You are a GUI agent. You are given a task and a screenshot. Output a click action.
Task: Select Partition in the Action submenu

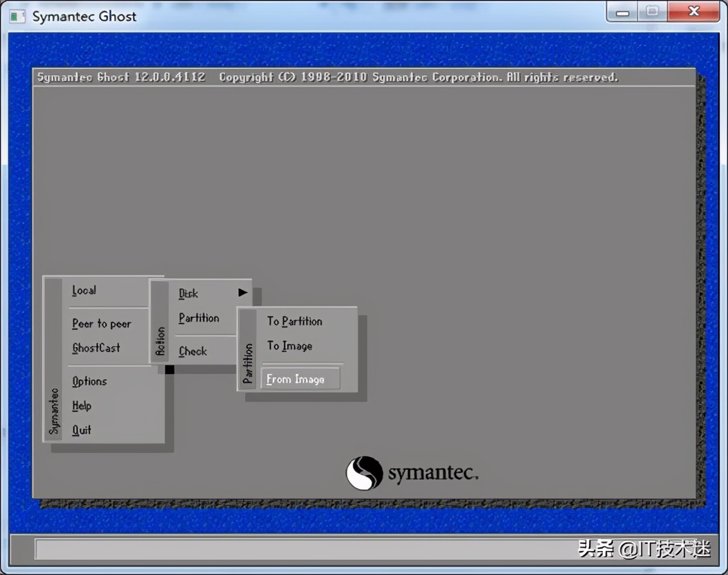click(198, 318)
